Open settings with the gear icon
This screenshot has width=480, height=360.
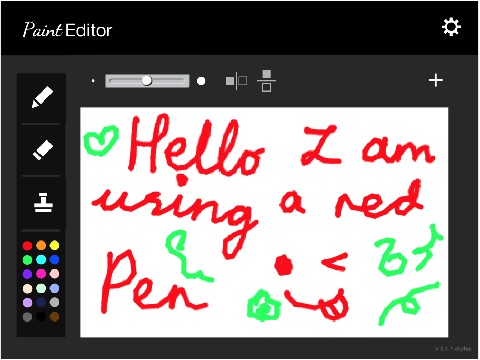451,27
